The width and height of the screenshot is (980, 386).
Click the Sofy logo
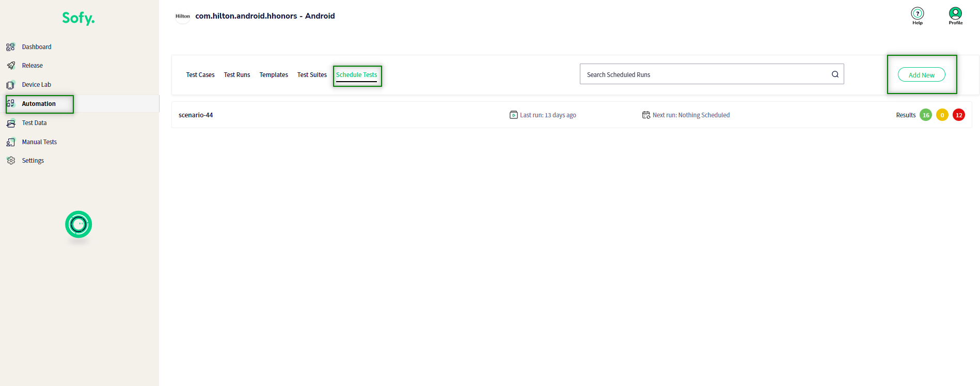coord(78,18)
